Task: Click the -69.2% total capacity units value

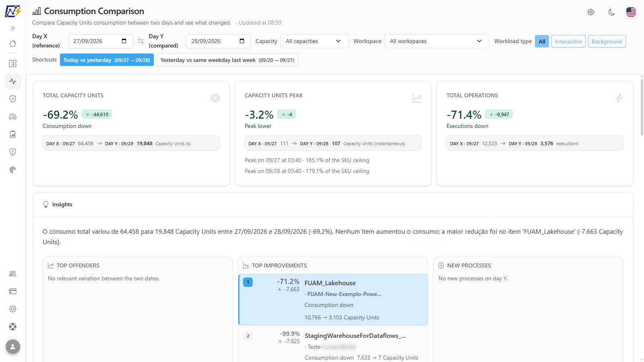Action: click(60, 115)
